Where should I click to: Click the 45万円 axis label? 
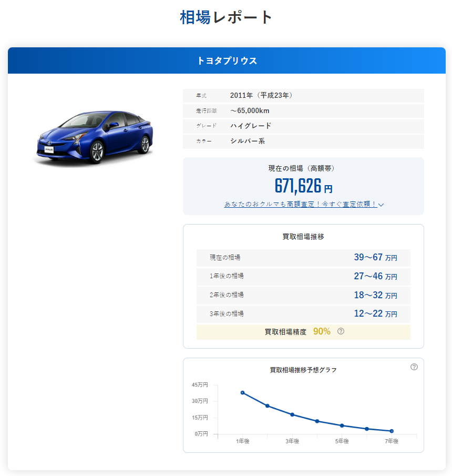[x=200, y=384]
